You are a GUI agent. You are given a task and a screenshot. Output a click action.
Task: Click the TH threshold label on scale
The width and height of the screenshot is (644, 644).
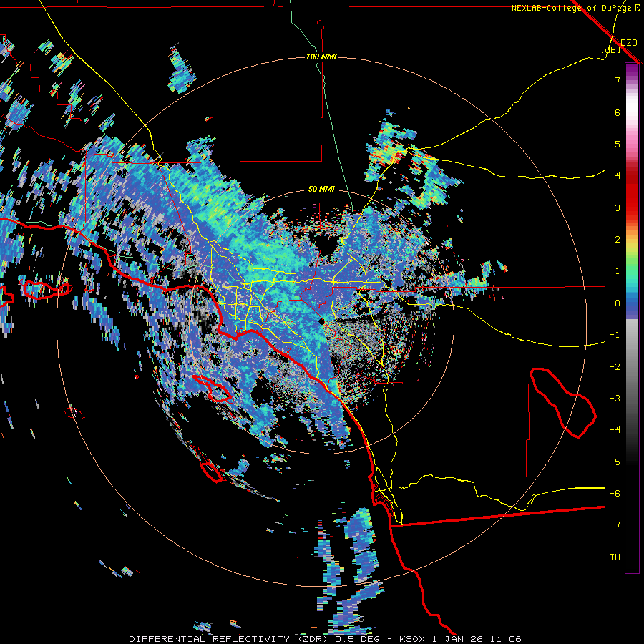point(615,557)
